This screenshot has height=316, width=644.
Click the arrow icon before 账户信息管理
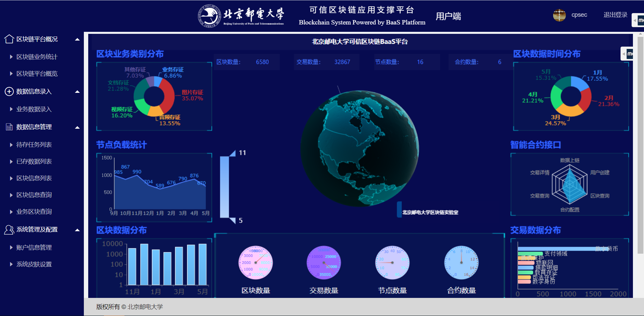11,248
